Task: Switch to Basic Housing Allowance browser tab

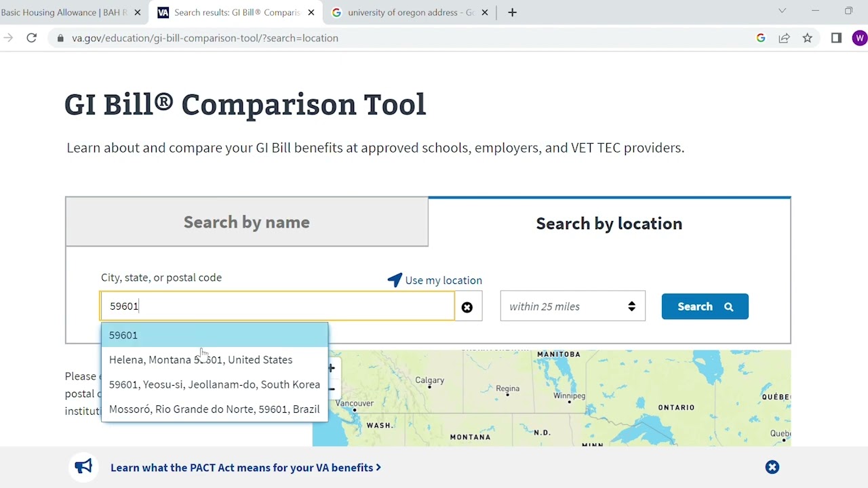Action: coord(64,12)
